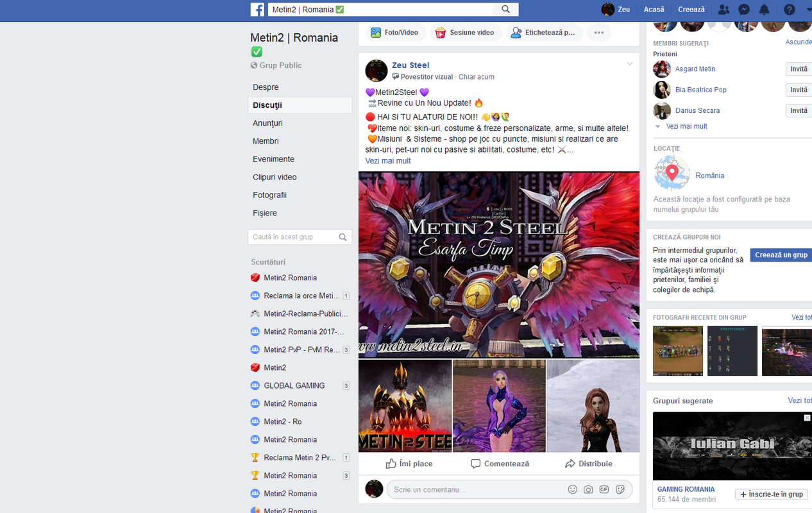This screenshot has width=812, height=513.
Task: Invite Bia Beatrice Pop to group
Action: [799, 90]
